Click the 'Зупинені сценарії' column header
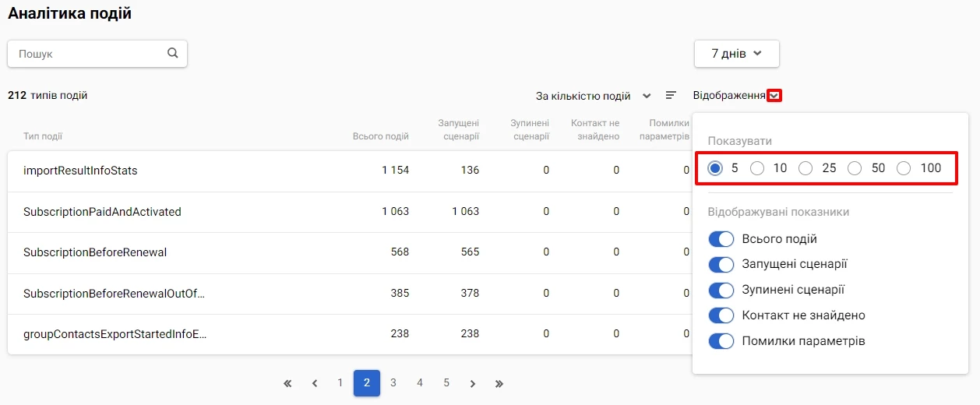Image resolution: width=980 pixels, height=405 pixels. [x=530, y=130]
